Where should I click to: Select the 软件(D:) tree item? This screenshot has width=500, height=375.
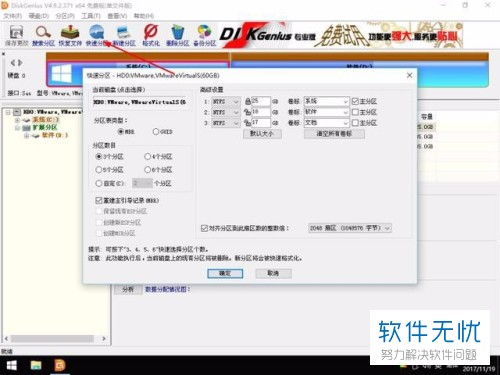[55, 135]
